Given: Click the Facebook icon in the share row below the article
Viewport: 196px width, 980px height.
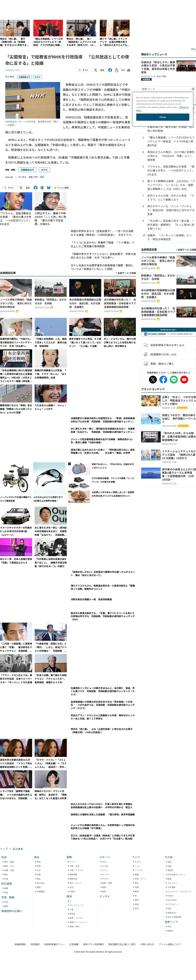Looking at the screenshot, I should pyautogui.click(x=35, y=188).
